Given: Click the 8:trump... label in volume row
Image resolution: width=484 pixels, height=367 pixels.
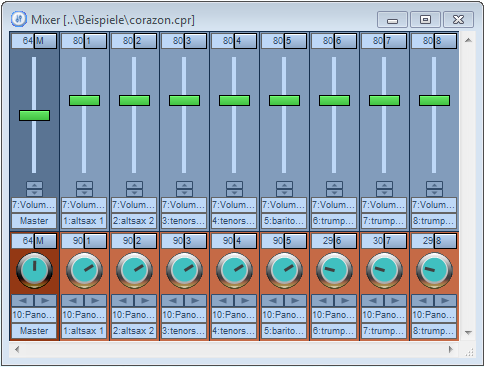Looking at the screenshot, I should (x=434, y=221).
